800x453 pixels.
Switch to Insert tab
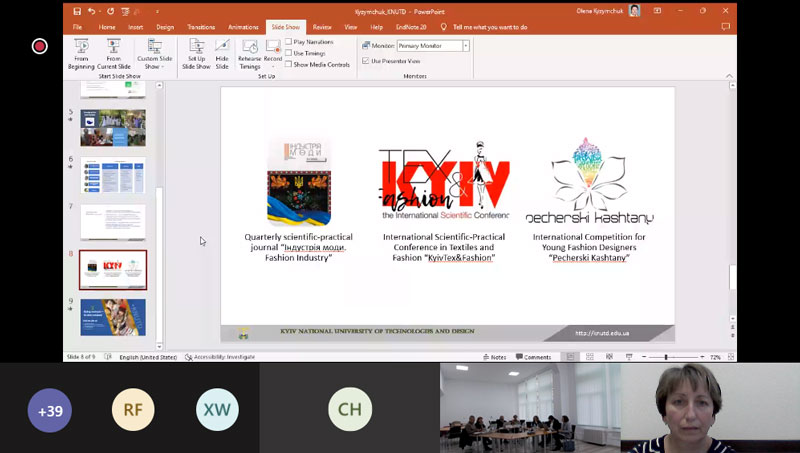[135, 27]
